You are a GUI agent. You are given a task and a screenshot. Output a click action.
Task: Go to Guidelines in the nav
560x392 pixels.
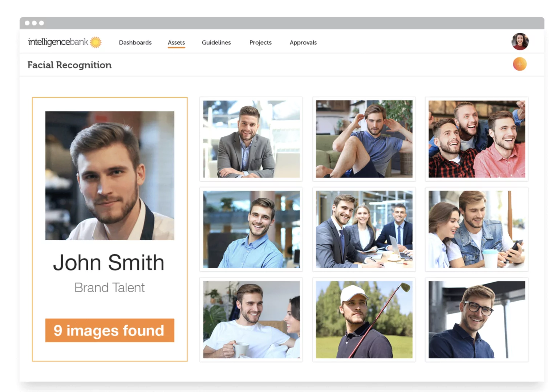click(216, 42)
